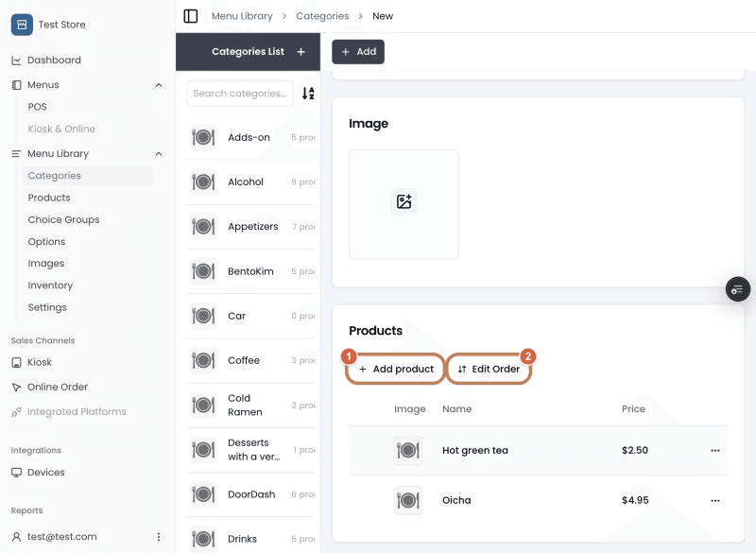Image resolution: width=756 pixels, height=553 pixels.
Task: Collapse the Menus section chevron
Action: coord(159,85)
